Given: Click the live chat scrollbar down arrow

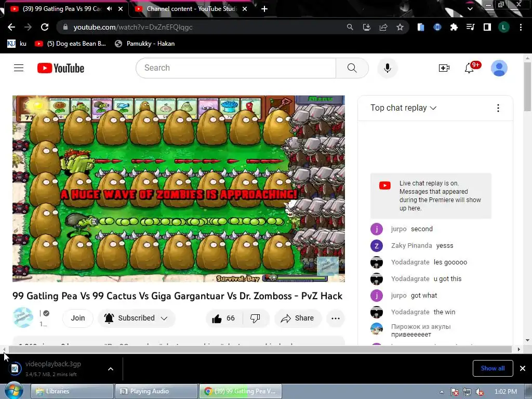Looking at the screenshot, I should tap(527, 340).
